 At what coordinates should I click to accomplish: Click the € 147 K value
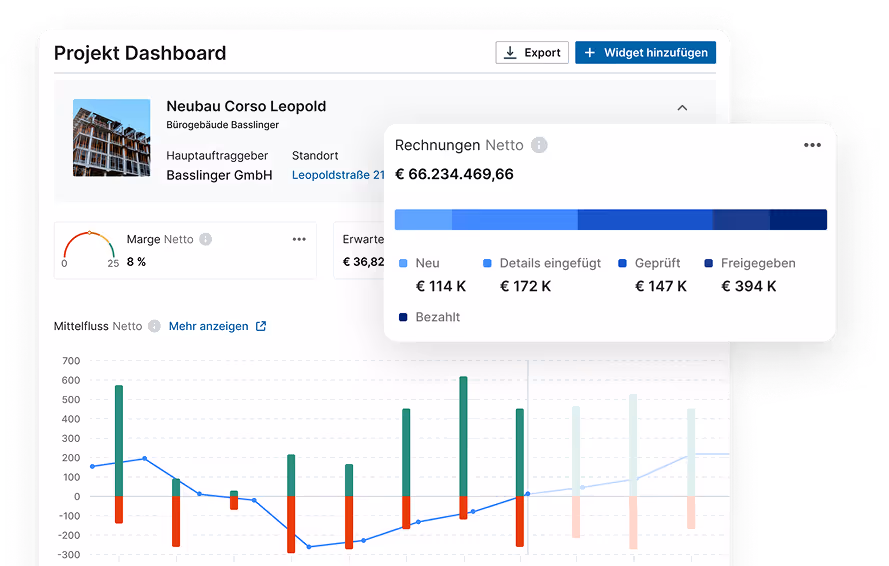tap(661, 286)
